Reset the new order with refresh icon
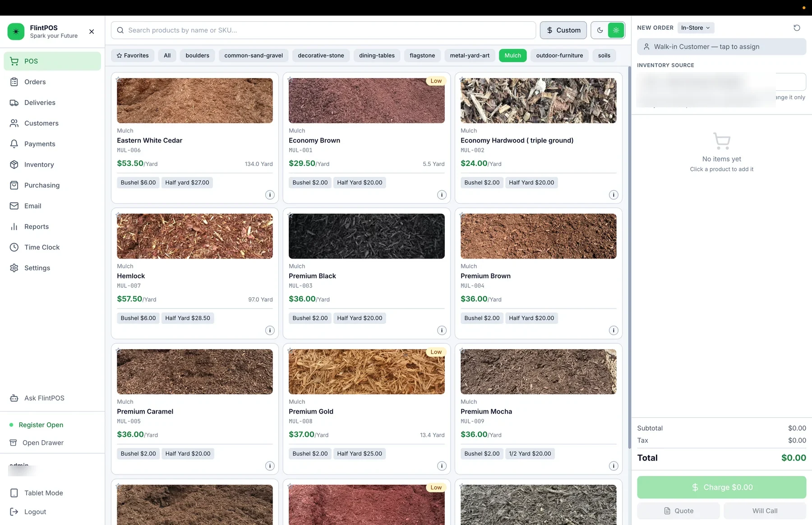812x525 pixels. [x=797, y=28]
